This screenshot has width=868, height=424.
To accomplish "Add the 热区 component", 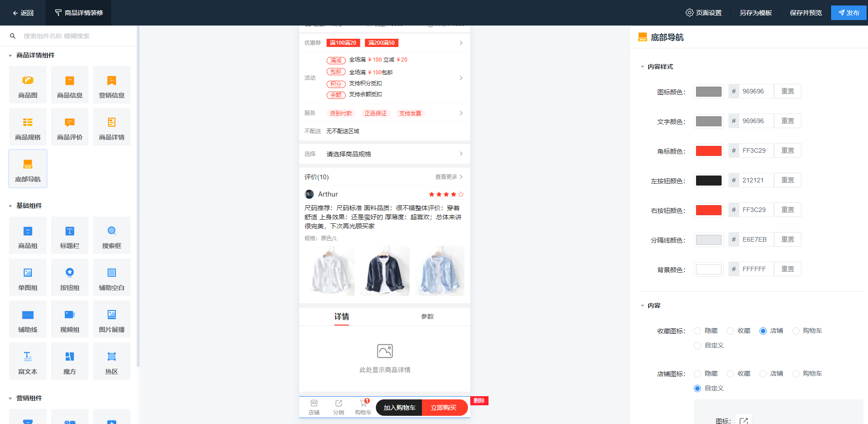I will [x=112, y=361].
